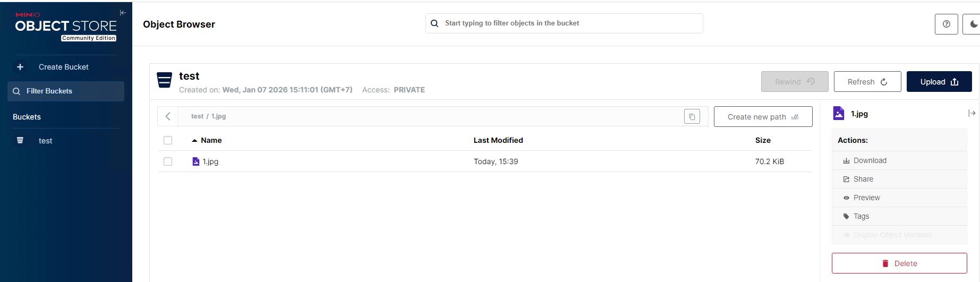The height and width of the screenshot is (282, 980).
Task: Click the copy path icon
Action: [692, 117]
